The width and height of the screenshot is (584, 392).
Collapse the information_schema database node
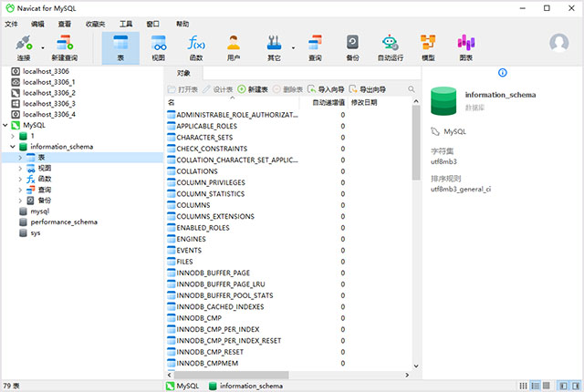click(12, 147)
